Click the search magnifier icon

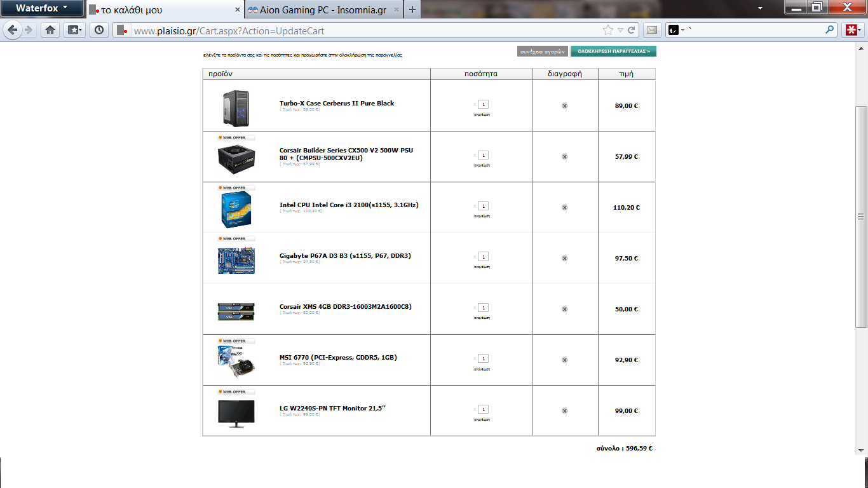click(830, 29)
